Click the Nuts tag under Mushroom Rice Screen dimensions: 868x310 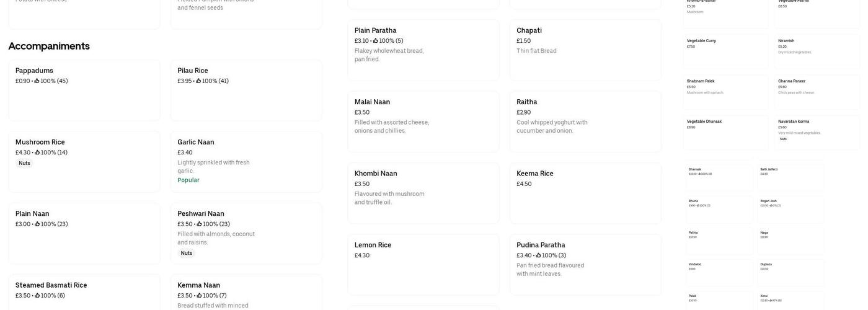tap(24, 164)
